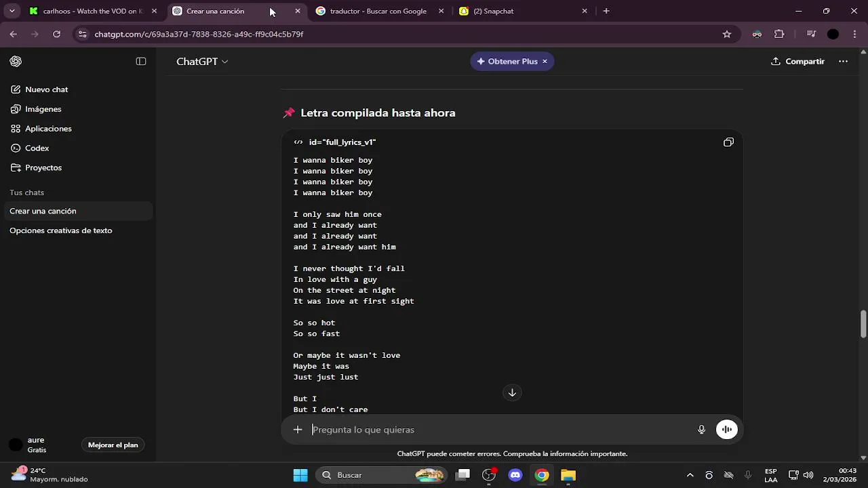Click the plus attachment icon in the composer
Image resolution: width=868 pixels, height=488 pixels.
(x=297, y=430)
